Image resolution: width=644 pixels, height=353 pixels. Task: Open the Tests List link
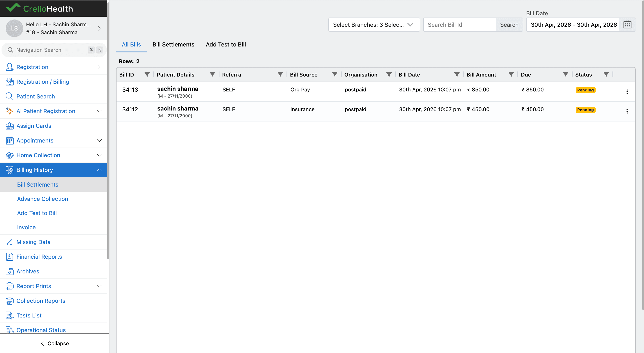29,315
